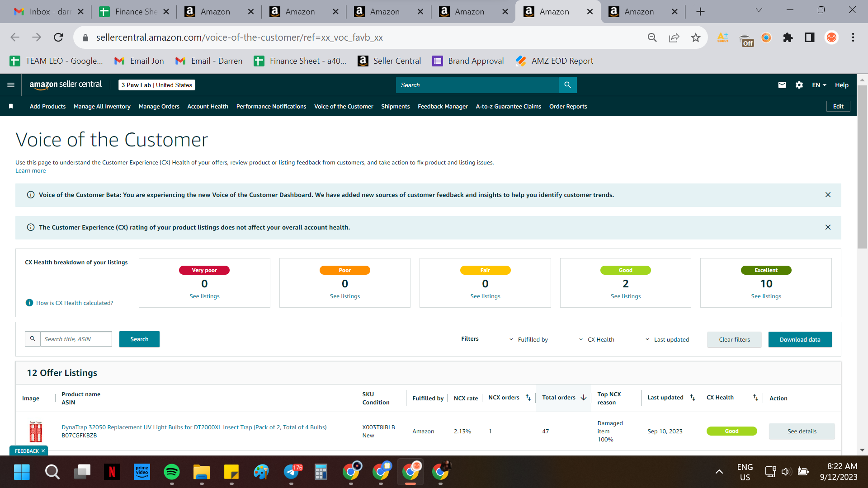Open a new browser tab
The height and width of the screenshot is (488, 868).
click(x=700, y=12)
